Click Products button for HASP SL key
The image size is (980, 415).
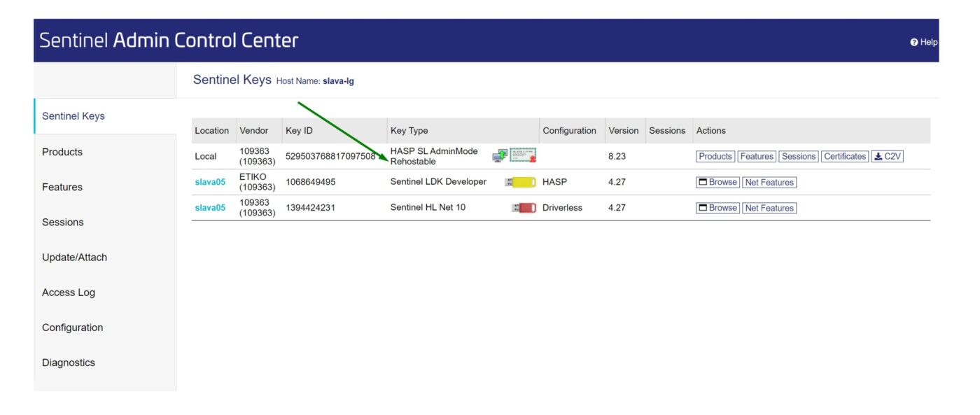pos(715,157)
